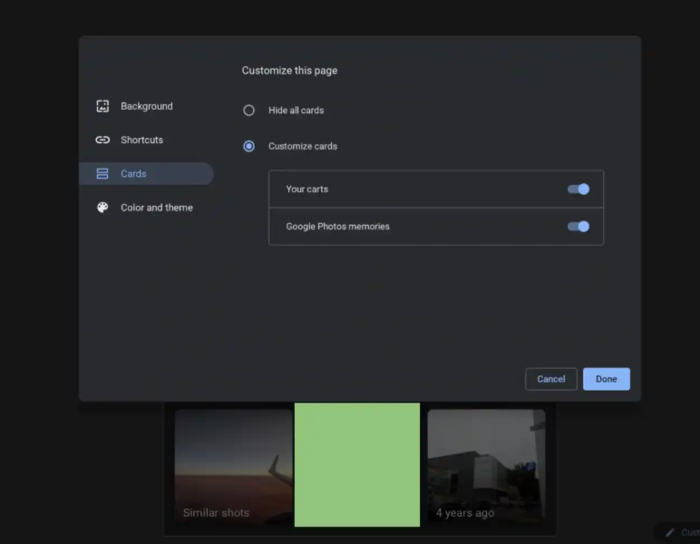Open the 4 years ago memory thumbnail
This screenshot has height=544, width=700.
click(x=486, y=467)
